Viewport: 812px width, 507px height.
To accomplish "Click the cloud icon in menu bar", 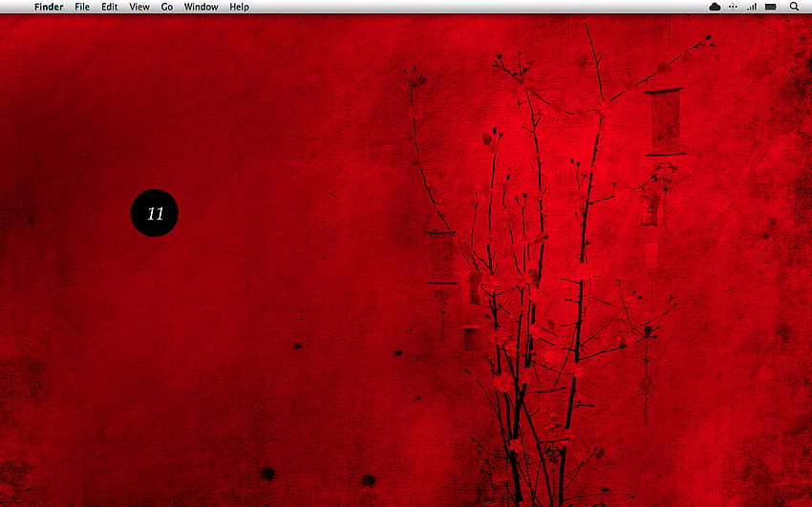I will pos(715,7).
